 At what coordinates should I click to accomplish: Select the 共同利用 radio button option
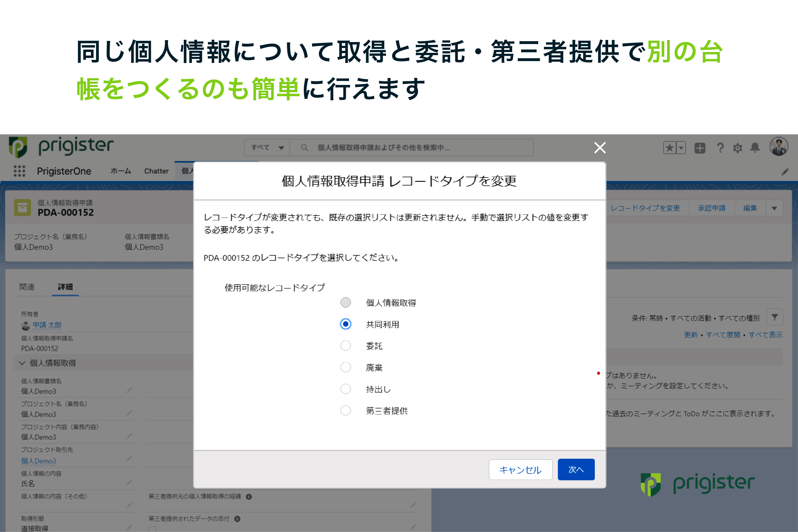[x=346, y=323]
